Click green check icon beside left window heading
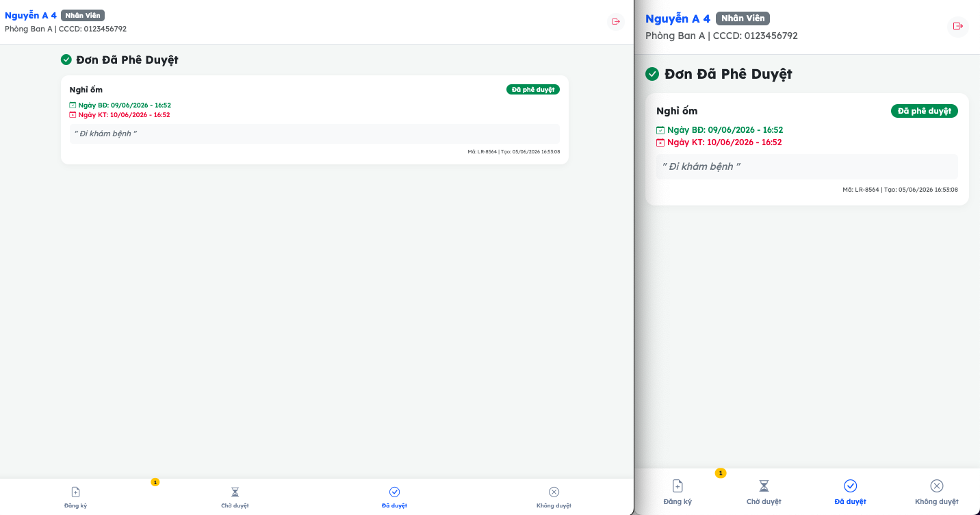Image resolution: width=980 pixels, height=515 pixels. [66, 60]
